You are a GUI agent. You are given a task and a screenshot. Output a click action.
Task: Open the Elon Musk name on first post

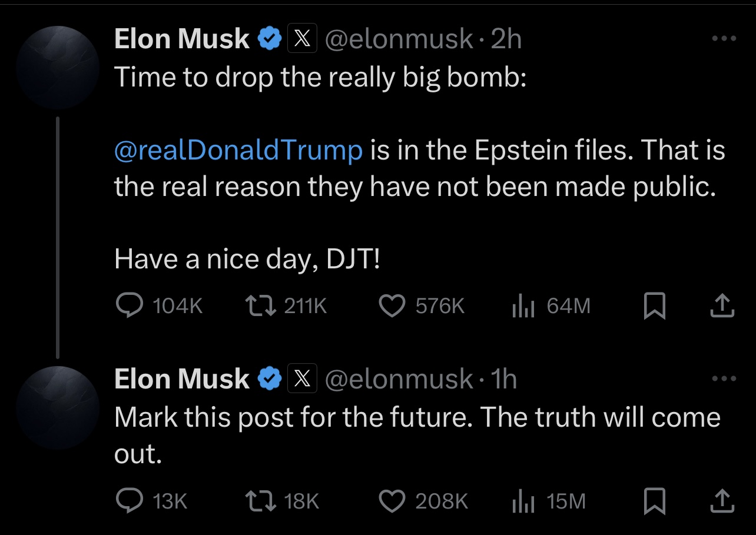pos(182,39)
